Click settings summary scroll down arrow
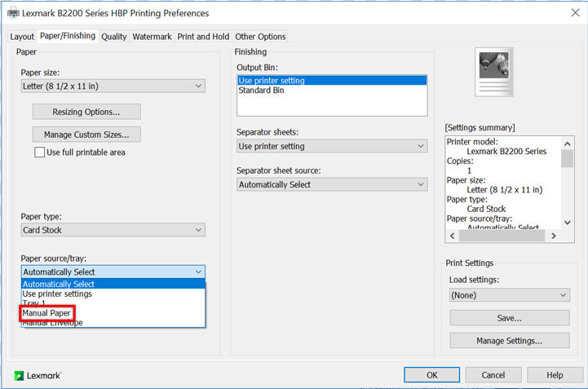 [568, 223]
